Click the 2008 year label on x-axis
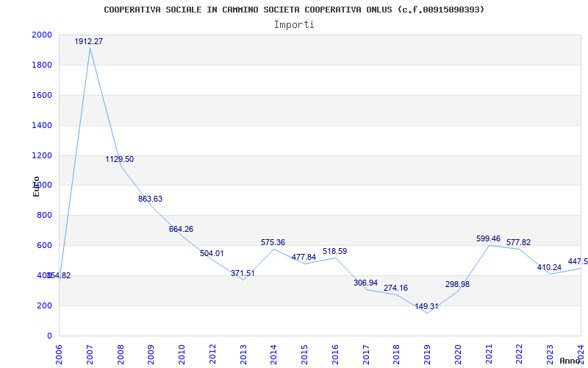 point(121,354)
